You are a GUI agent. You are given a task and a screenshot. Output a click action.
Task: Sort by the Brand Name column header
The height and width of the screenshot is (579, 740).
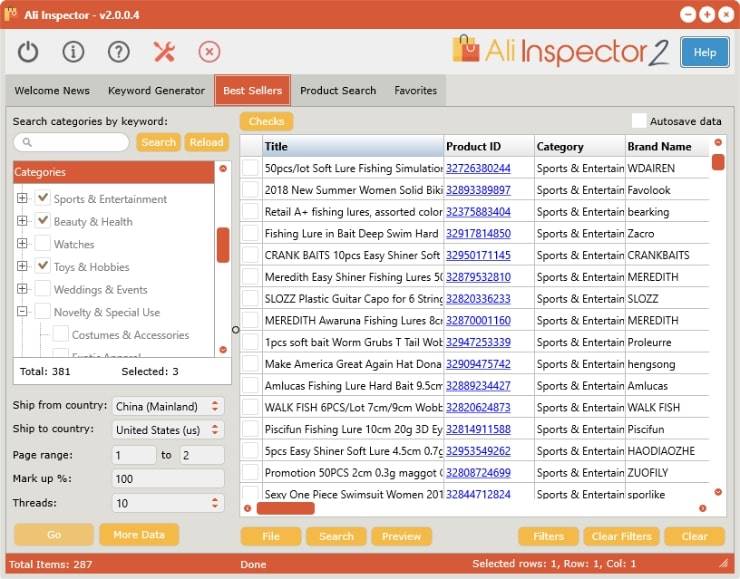point(668,147)
